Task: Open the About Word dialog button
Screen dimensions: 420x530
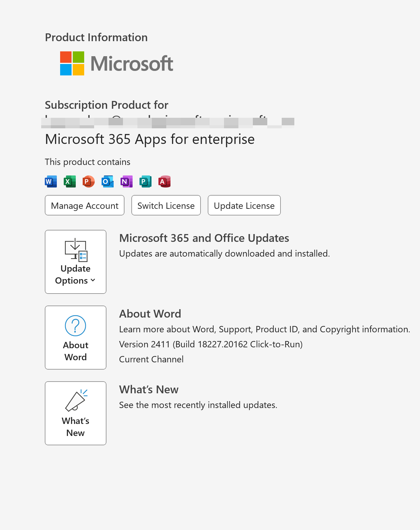Action: click(75, 337)
